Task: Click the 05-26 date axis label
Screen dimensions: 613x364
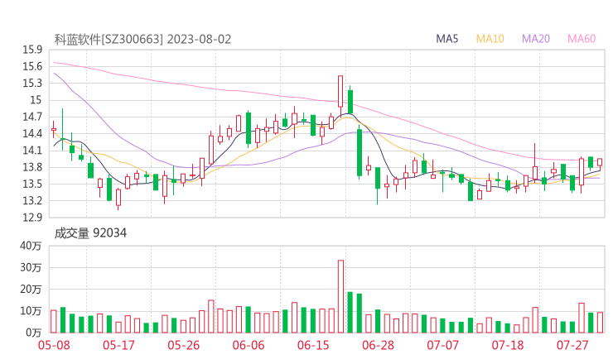Action: 184,345
